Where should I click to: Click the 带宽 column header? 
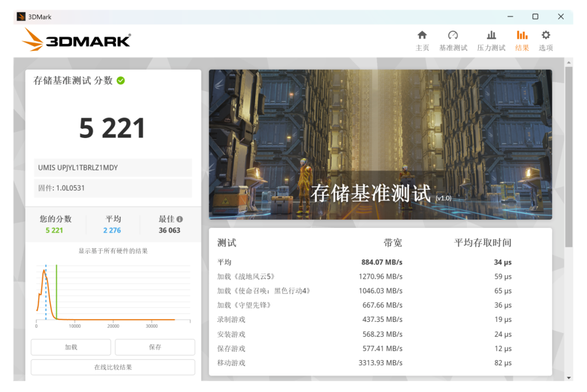point(393,242)
